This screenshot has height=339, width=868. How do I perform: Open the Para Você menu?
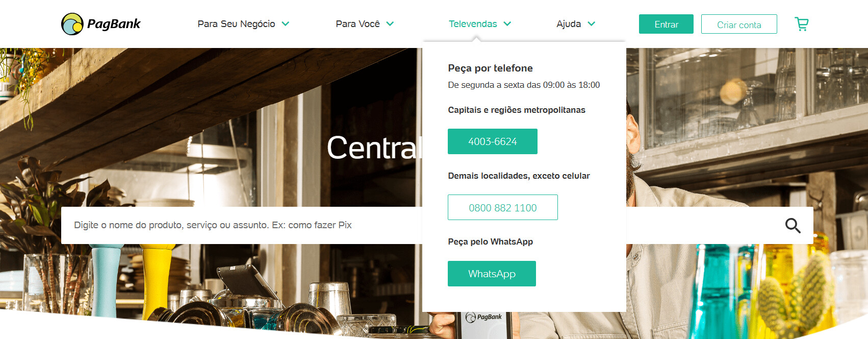(x=358, y=24)
